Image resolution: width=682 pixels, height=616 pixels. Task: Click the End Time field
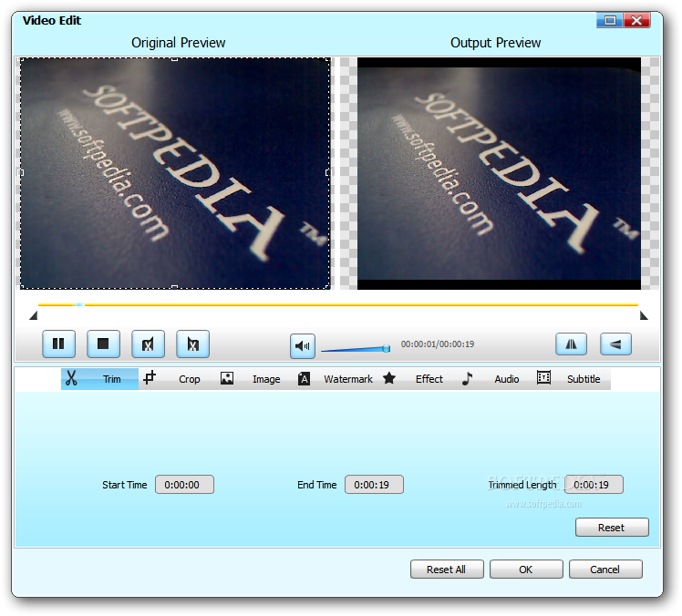(x=374, y=484)
